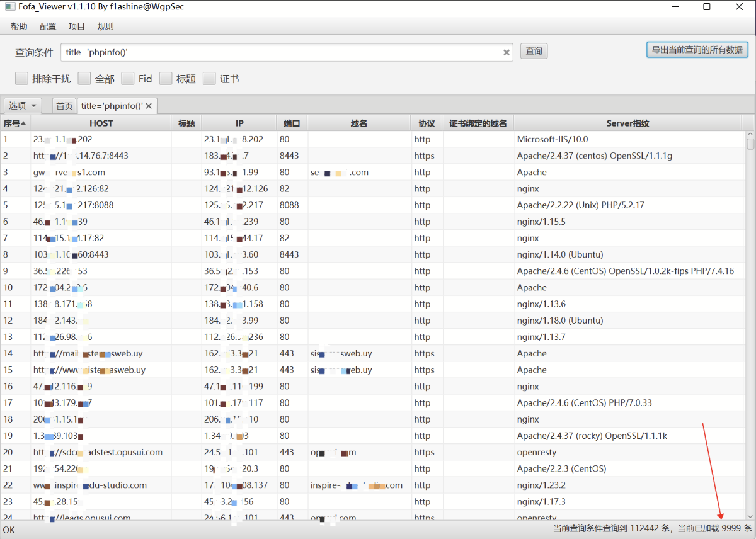
Task: Open the 配置 menu
Action: click(48, 26)
